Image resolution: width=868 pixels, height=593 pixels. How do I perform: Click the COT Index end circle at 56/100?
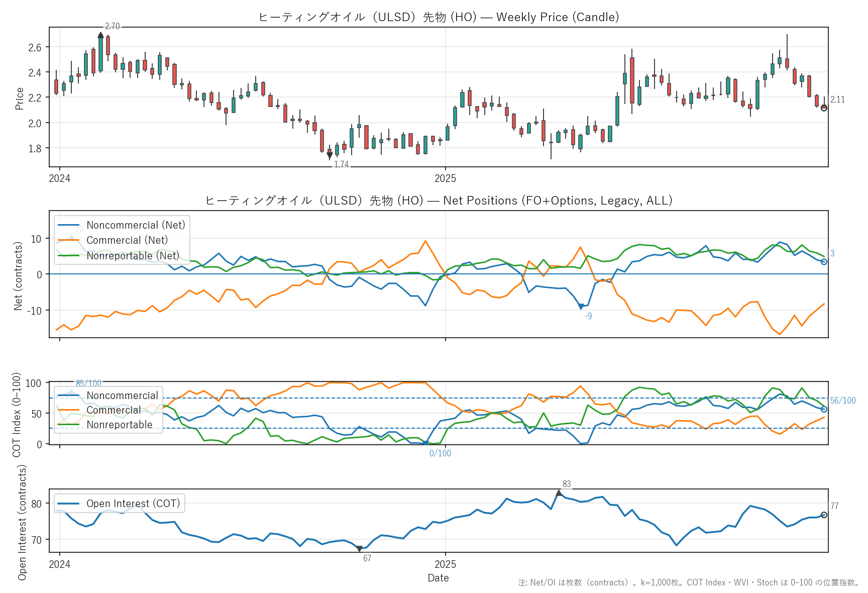tap(824, 410)
